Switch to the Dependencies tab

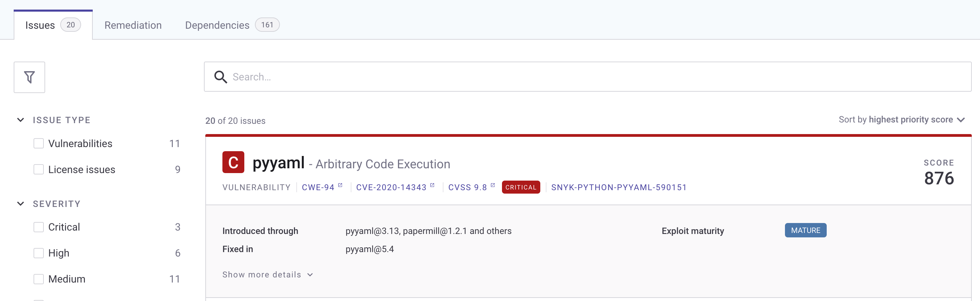click(x=232, y=25)
